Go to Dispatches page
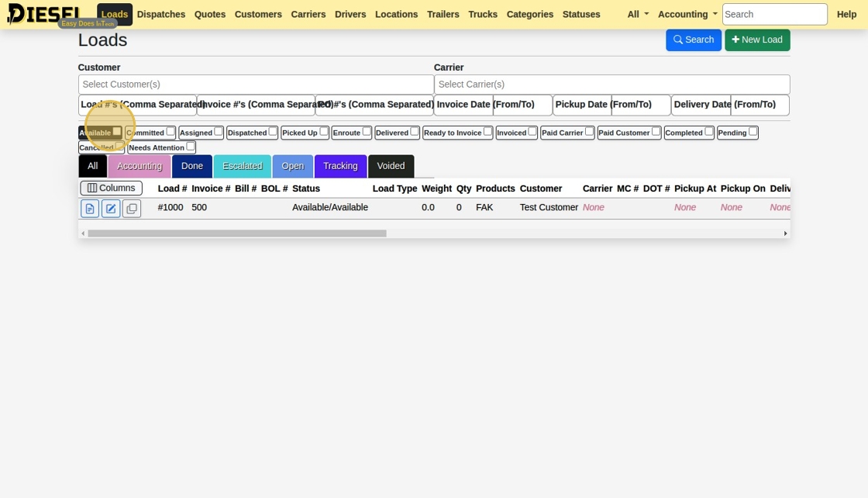 click(x=161, y=15)
